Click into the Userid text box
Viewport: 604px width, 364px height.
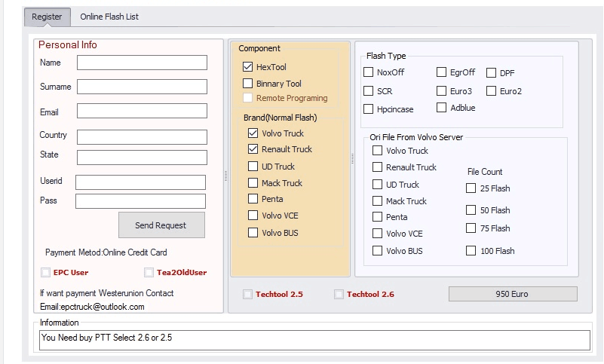[140, 182]
